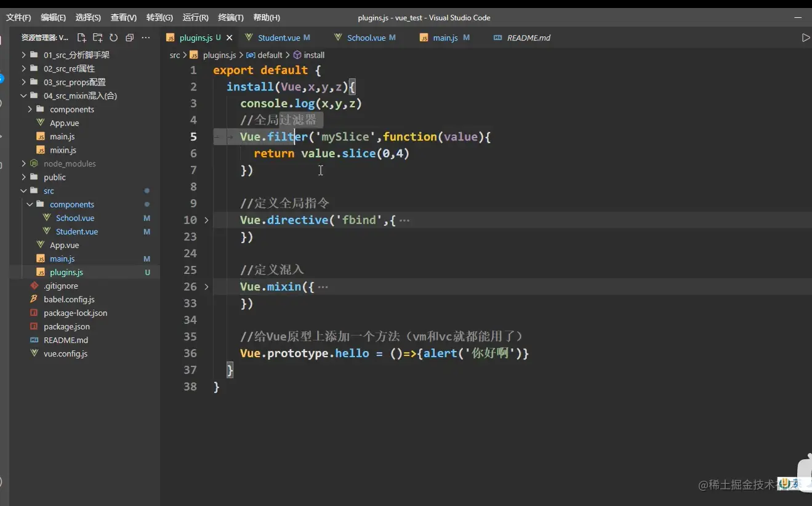Screen dimensions: 812x506
Task: Open explorer more actions ellipsis
Action: (x=146, y=38)
